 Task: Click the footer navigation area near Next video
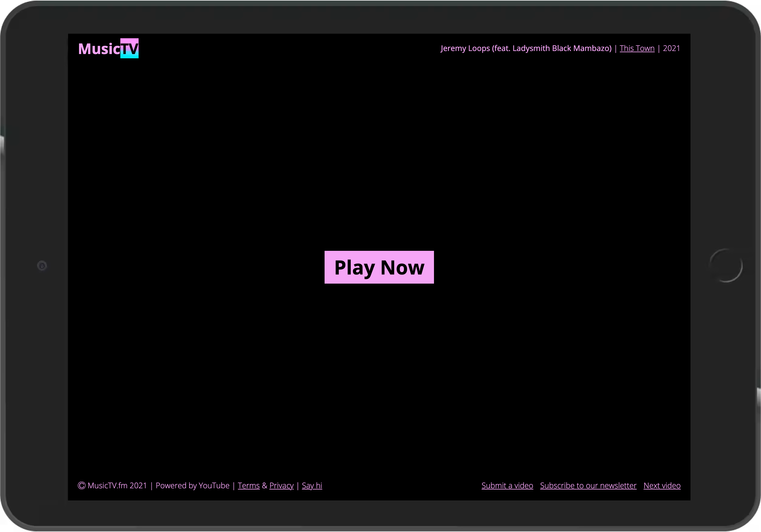[662, 485]
